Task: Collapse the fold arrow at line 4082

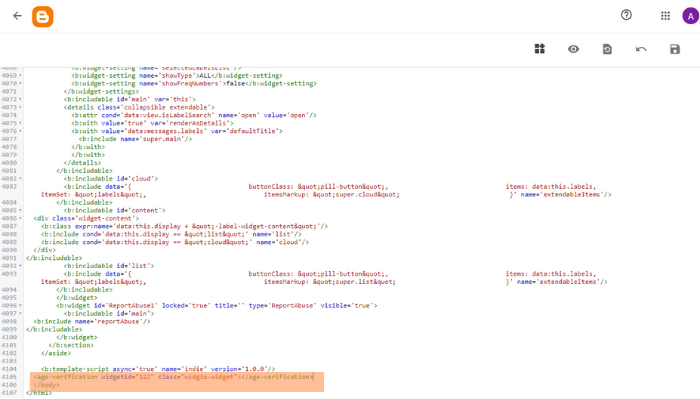Action: click(21, 179)
